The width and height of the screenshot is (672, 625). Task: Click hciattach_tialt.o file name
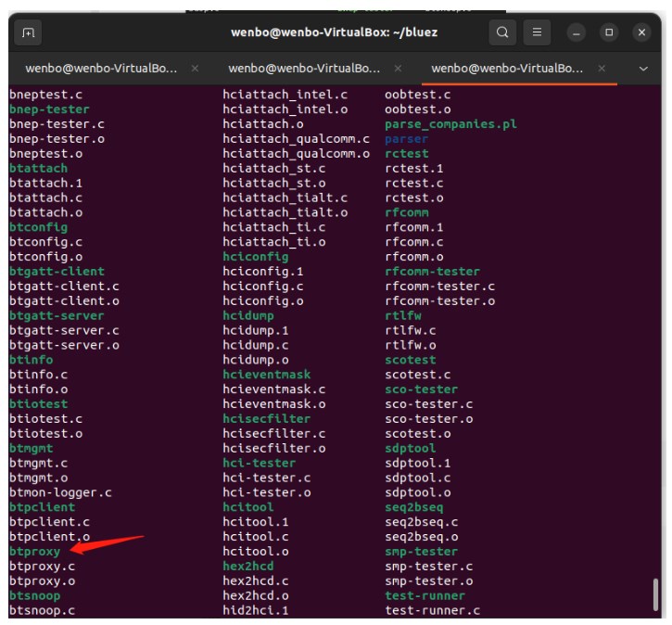click(285, 212)
